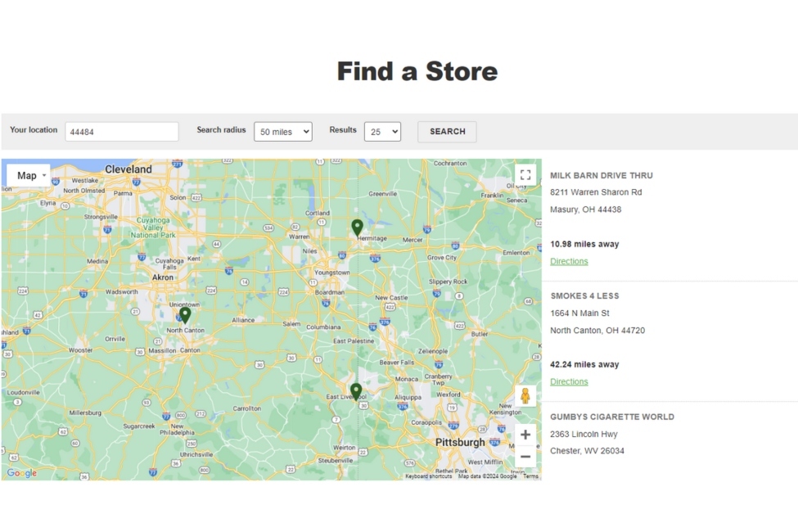The image size is (798, 532).
Task: Toggle fullscreen map view
Action: 525,174
